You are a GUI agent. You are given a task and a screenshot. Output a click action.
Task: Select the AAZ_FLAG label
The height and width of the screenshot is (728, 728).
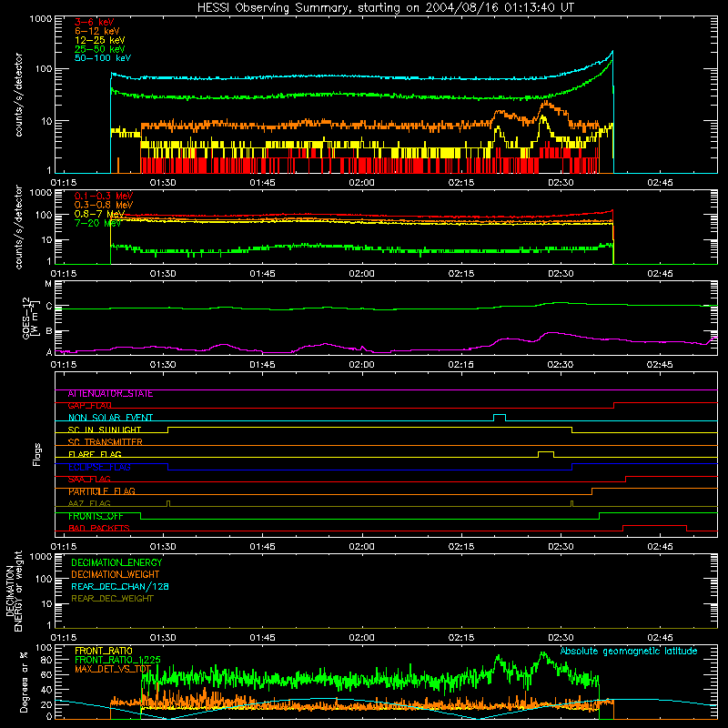(x=89, y=503)
